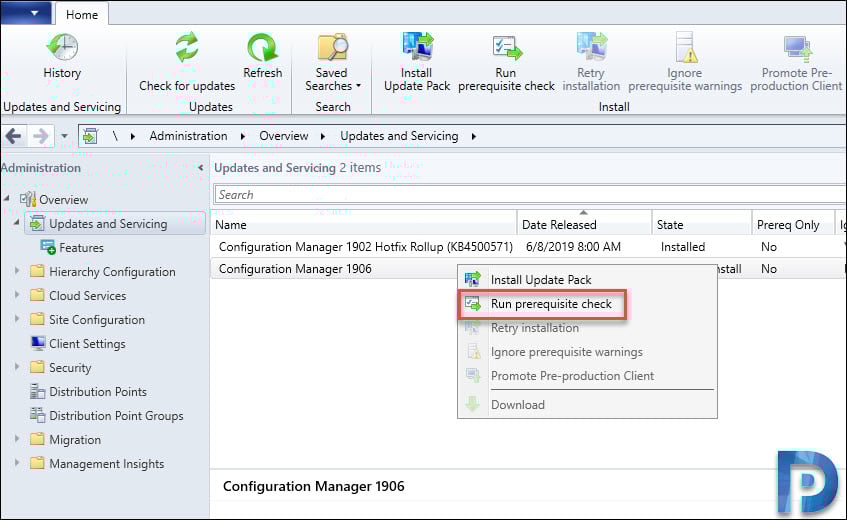Select Updates and Servicing in the breadcrumb
847x520 pixels.
pyautogui.click(x=399, y=136)
